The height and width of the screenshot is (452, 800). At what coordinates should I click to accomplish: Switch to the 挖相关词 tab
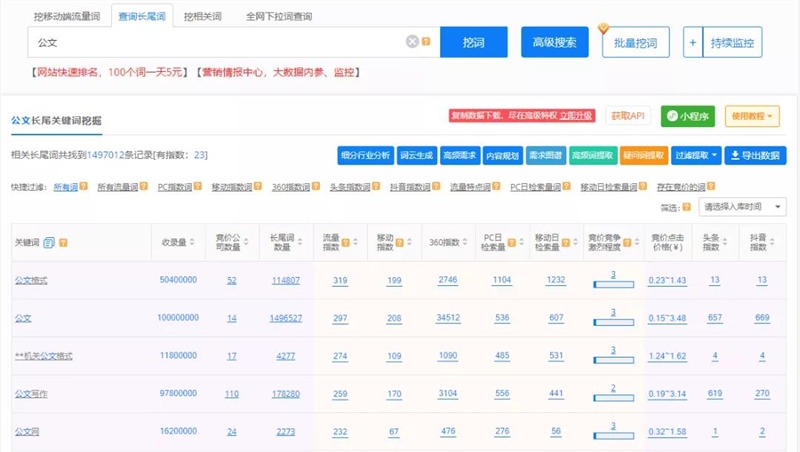tap(204, 16)
